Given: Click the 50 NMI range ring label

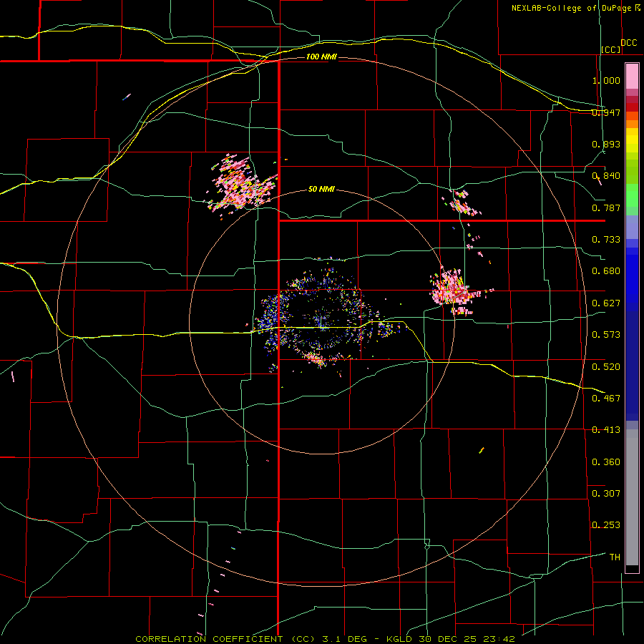Looking at the screenshot, I should pos(321,190).
